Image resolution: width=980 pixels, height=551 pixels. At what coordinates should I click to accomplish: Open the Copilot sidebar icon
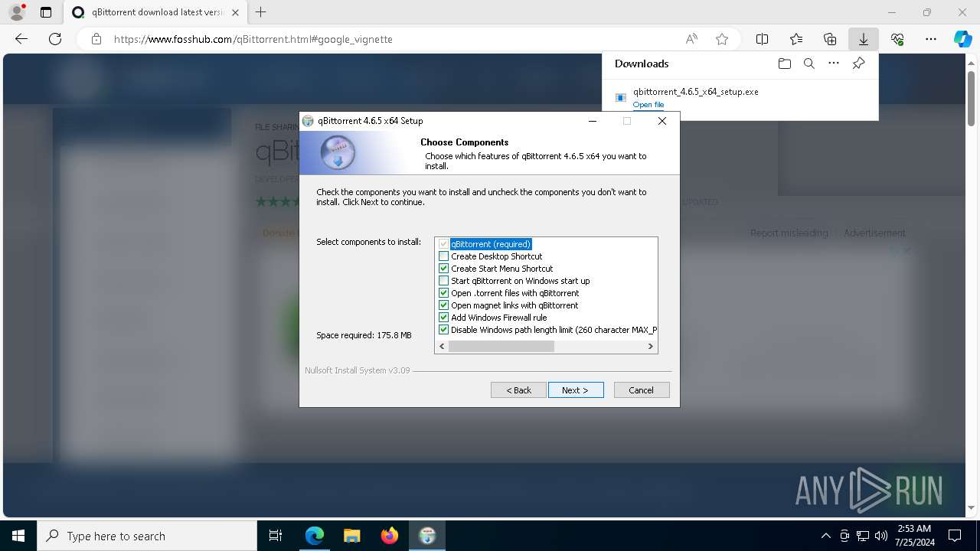pos(962,39)
